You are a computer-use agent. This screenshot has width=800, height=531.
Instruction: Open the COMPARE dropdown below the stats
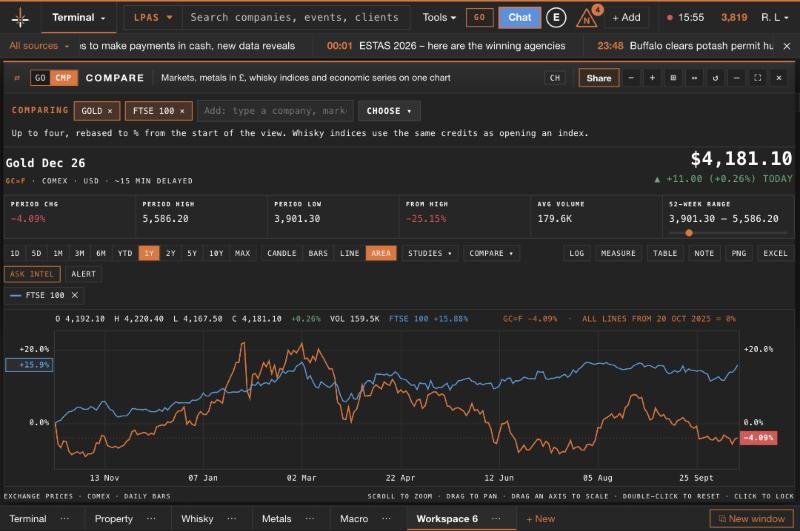coord(491,254)
